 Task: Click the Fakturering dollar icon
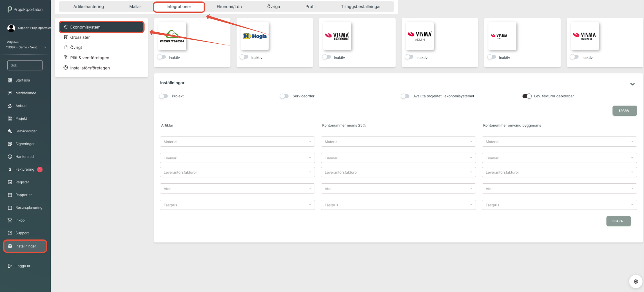pos(10,169)
